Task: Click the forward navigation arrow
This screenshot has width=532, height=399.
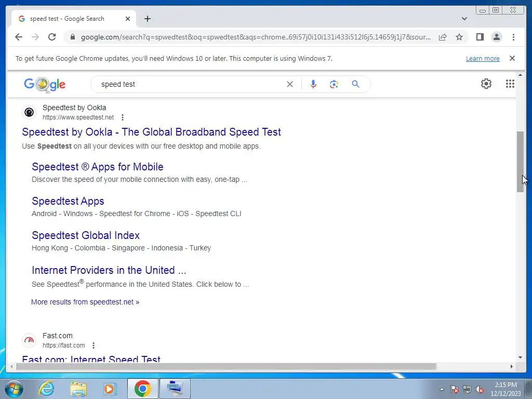Action: click(x=35, y=37)
